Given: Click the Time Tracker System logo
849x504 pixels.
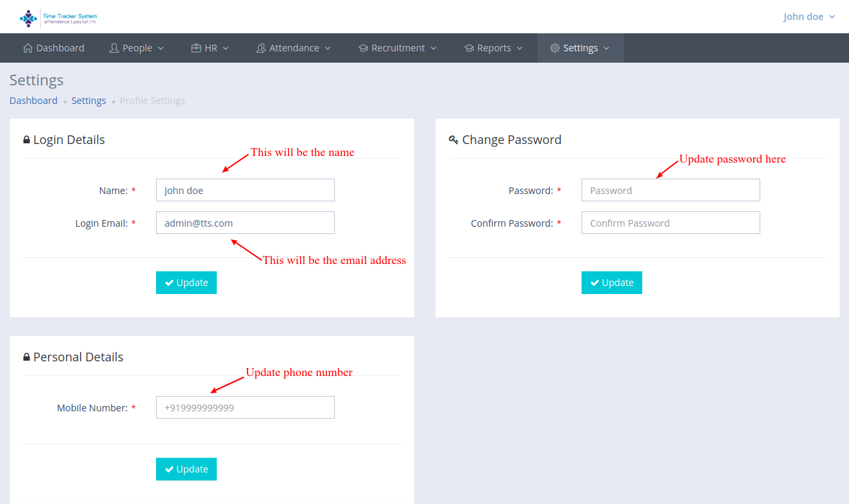Looking at the screenshot, I should click(x=58, y=18).
